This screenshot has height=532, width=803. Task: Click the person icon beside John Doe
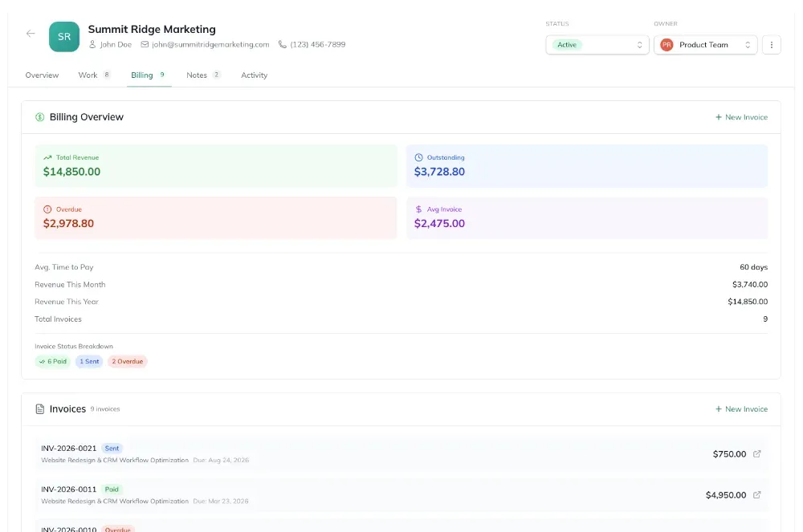pyautogui.click(x=92, y=44)
